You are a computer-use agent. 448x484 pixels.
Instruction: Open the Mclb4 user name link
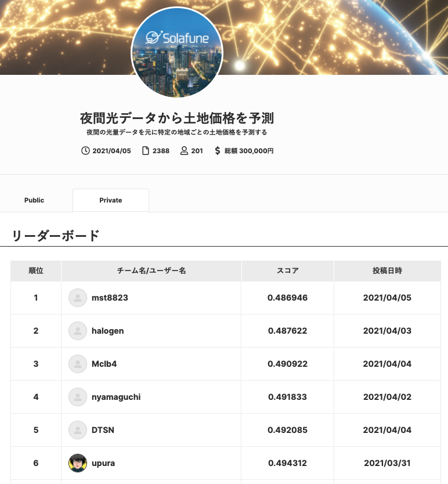[x=104, y=364]
